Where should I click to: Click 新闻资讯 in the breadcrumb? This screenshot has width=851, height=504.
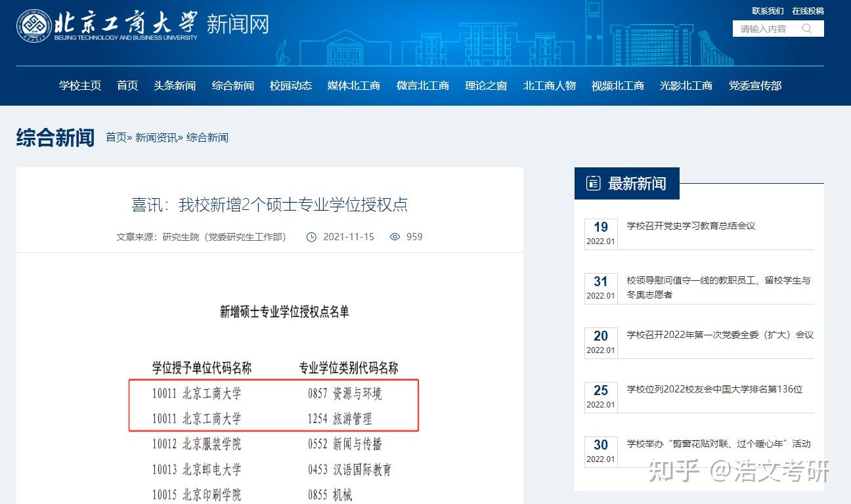156,137
